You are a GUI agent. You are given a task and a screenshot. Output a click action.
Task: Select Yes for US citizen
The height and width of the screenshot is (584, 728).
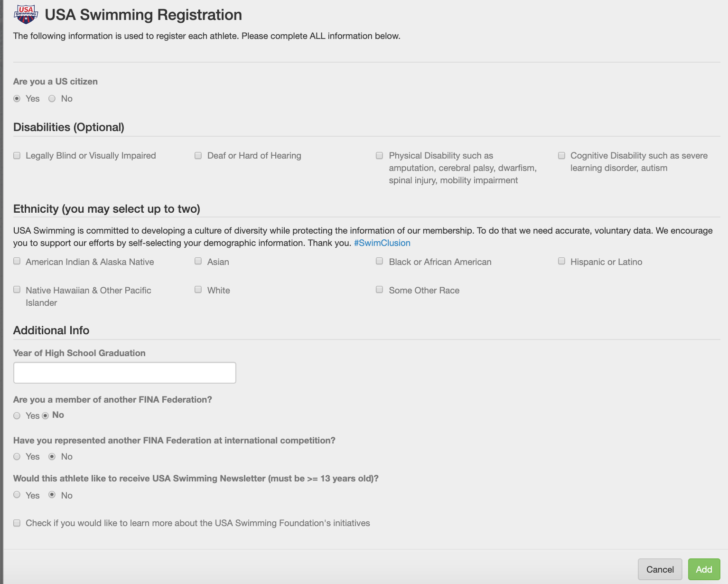(17, 99)
